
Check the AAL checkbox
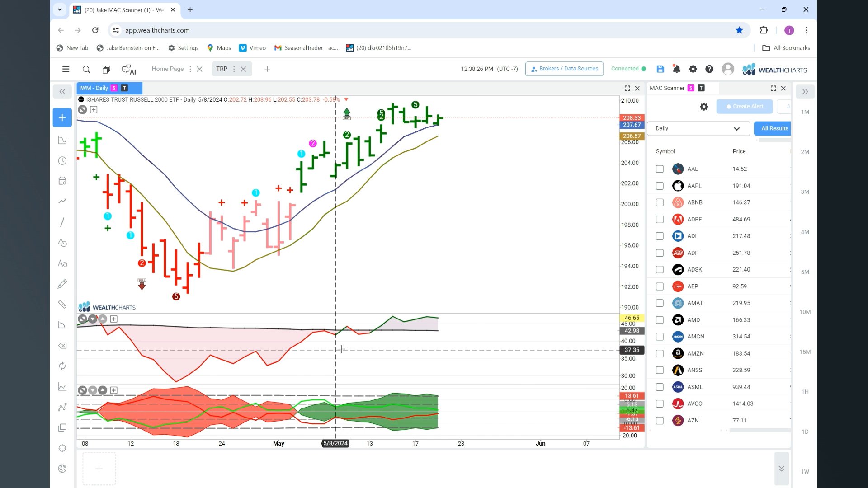click(x=660, y=169)
